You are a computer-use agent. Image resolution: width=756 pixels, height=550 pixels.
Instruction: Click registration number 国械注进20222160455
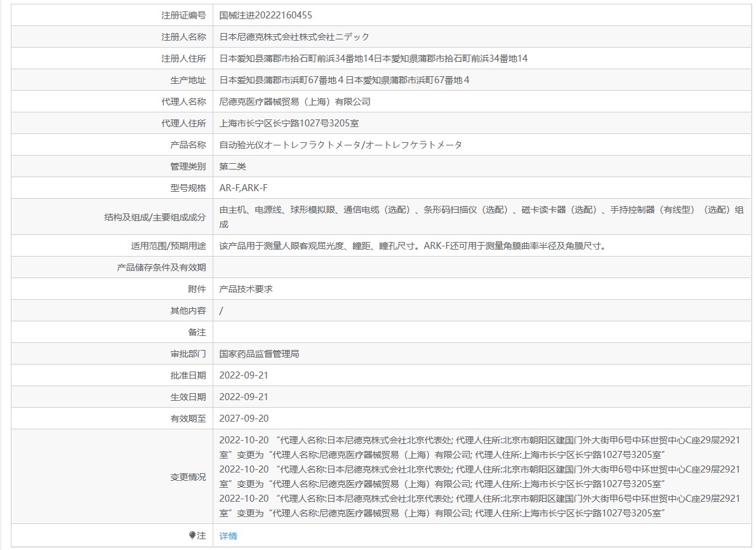(265, 15)
